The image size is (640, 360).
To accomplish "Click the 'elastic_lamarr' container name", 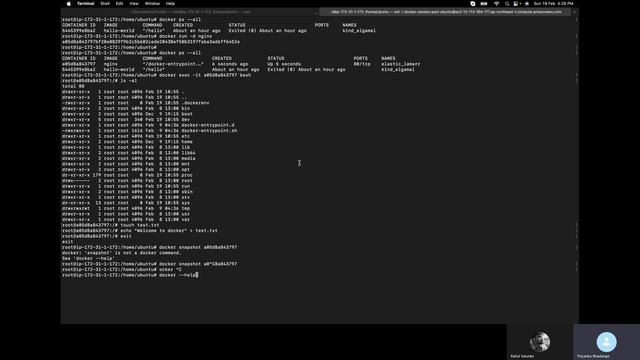I will tap(400, 64).
